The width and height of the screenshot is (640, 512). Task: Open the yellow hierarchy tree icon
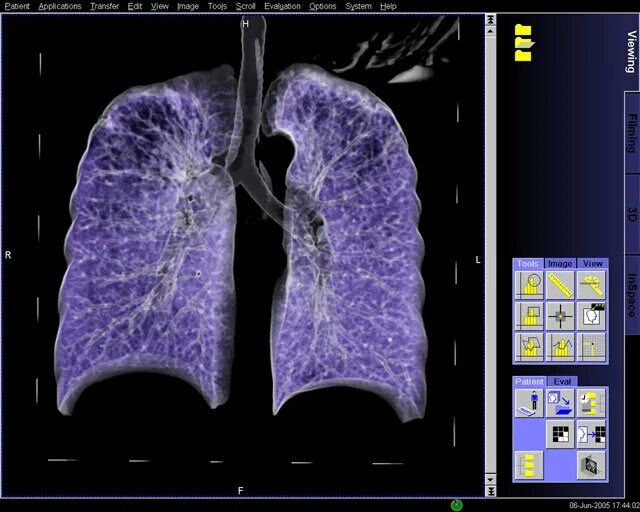(x=529, y=465)
